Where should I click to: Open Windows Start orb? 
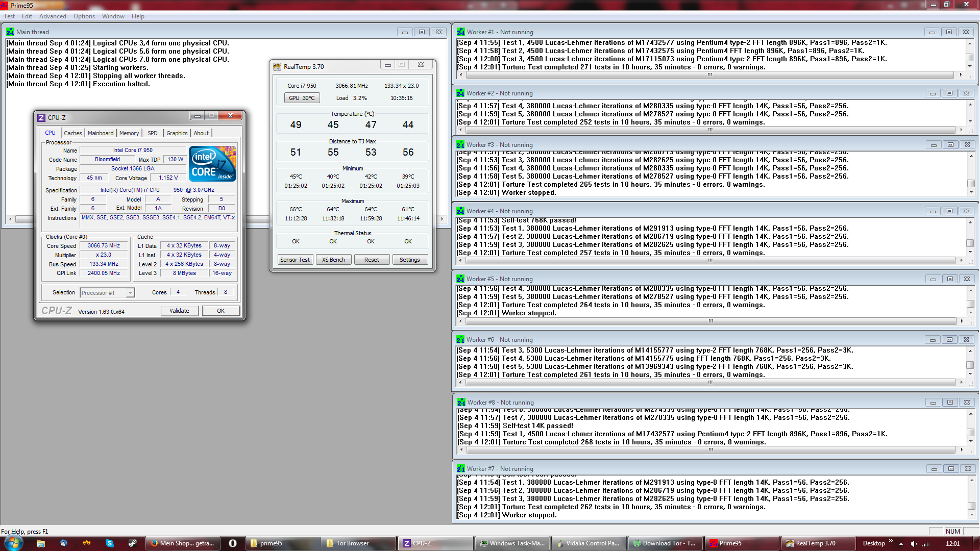tap(14, 543)
